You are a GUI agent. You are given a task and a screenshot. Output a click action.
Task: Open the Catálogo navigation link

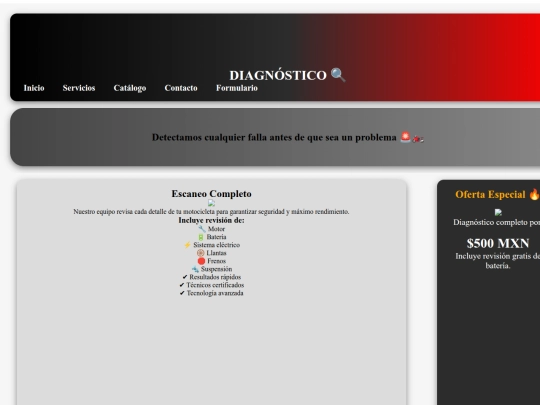click(x=130, y=88)
